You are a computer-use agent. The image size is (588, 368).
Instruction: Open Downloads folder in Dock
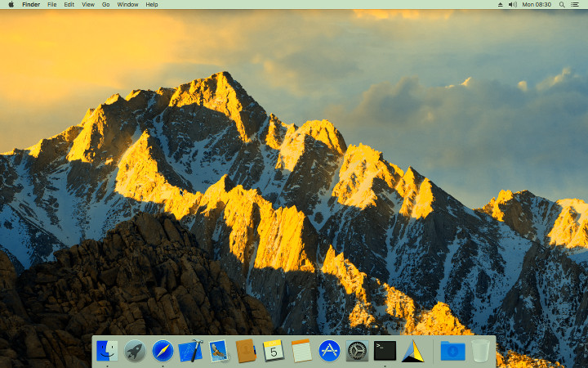point(452,351)
